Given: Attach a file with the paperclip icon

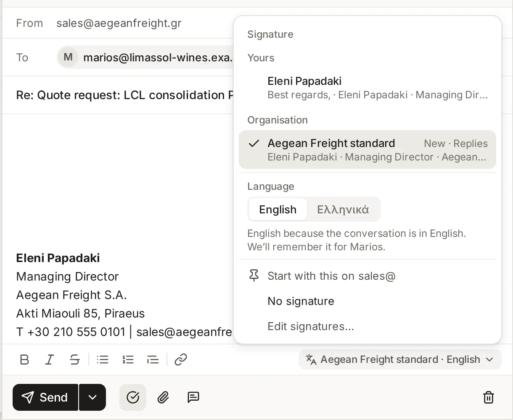Looking at the screenshot, I should [x=163, y=397].
